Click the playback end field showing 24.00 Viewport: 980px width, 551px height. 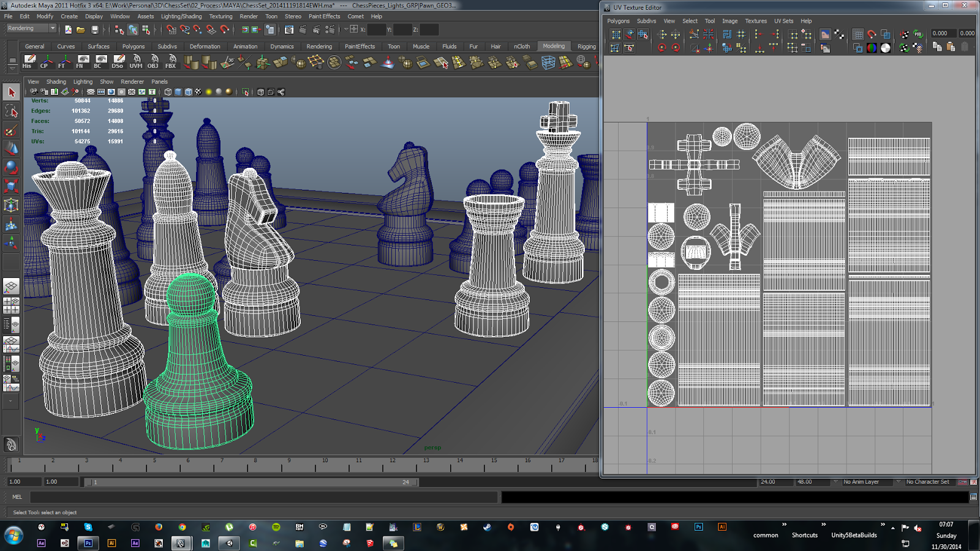775,482
